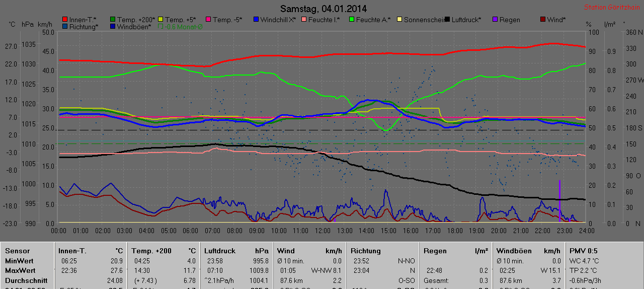Viewport: 644px width, 289px height.
Task: Click the (+ 7.43 ) difference value
Action: tap(146, 280)
